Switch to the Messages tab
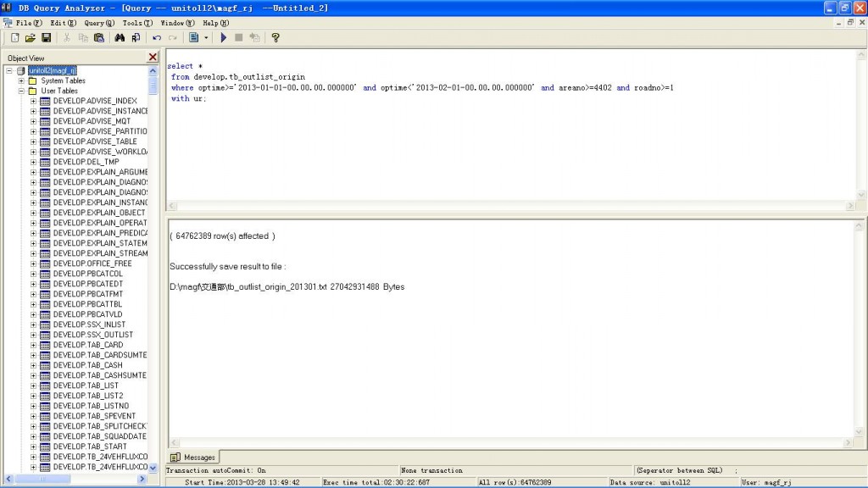This screenshot has height=488, width=868. 193,457
